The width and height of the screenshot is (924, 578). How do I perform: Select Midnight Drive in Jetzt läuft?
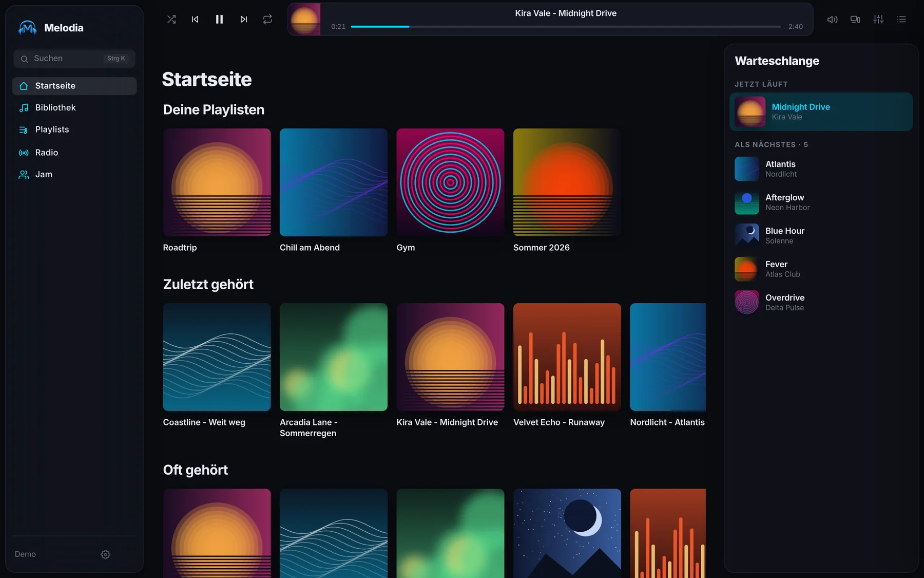(821, 111)
